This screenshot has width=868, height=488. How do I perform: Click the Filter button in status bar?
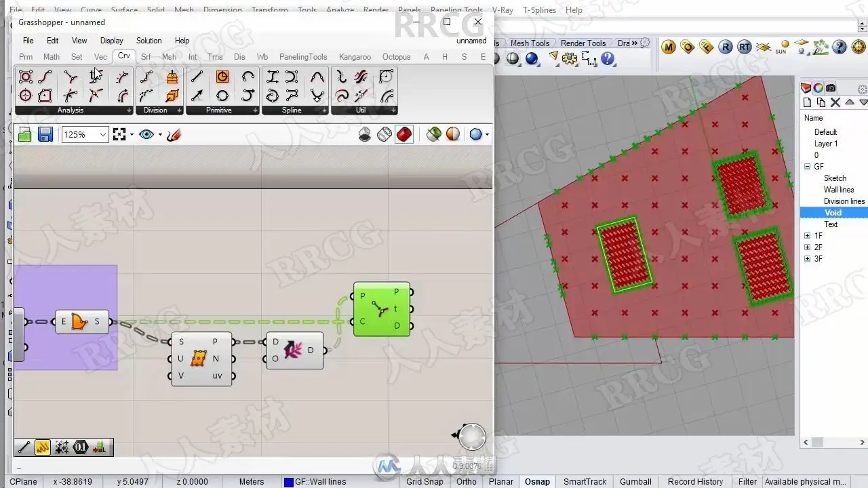coord(747,482)
